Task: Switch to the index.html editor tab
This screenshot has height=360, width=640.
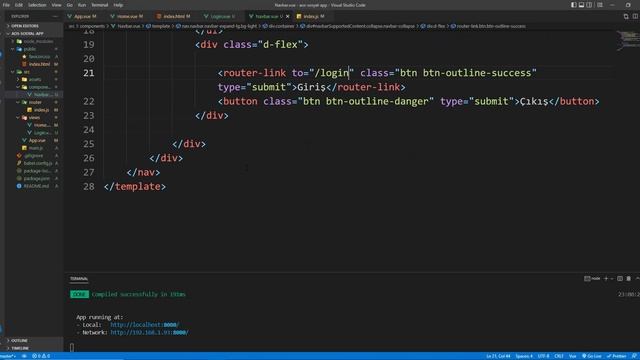Action: (x=173, y=16)
